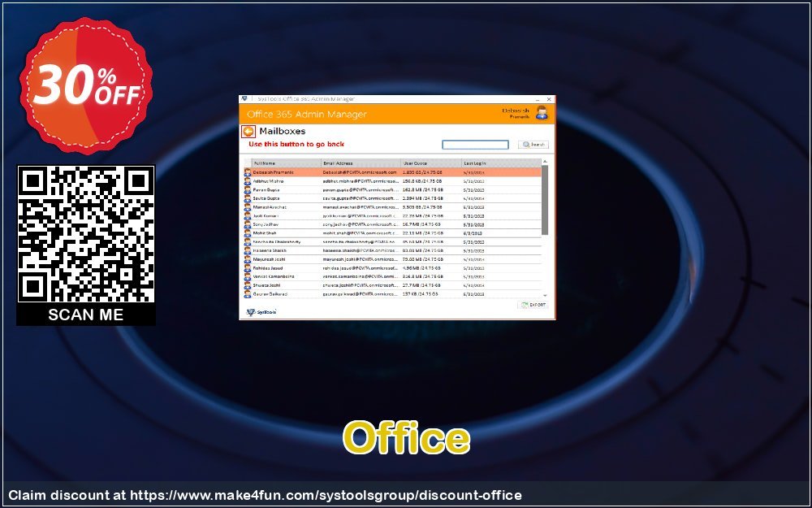Select the name Jyoti Kumari
The width and height of the screenshot is (812, 508).
(266, 215)
